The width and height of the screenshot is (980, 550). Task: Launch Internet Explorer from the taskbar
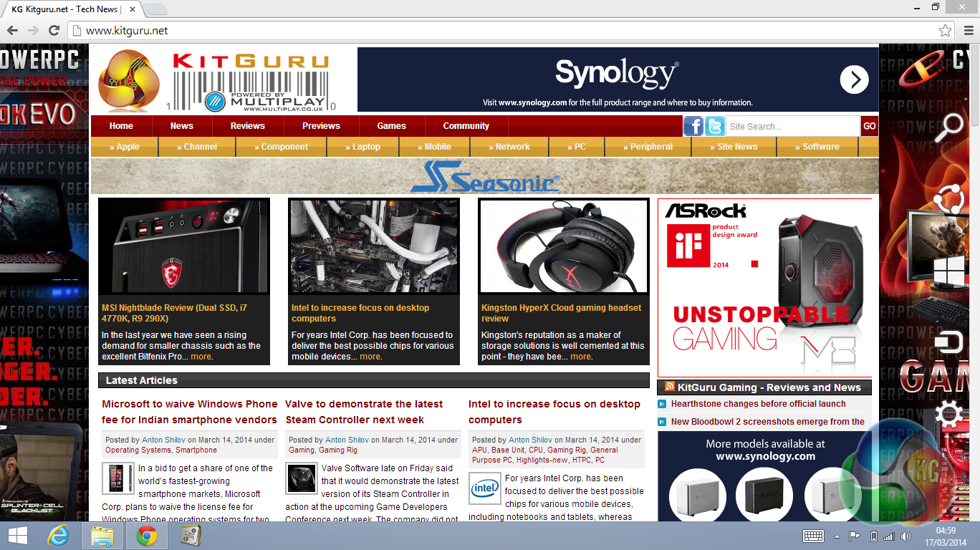(x=59, y=536)
